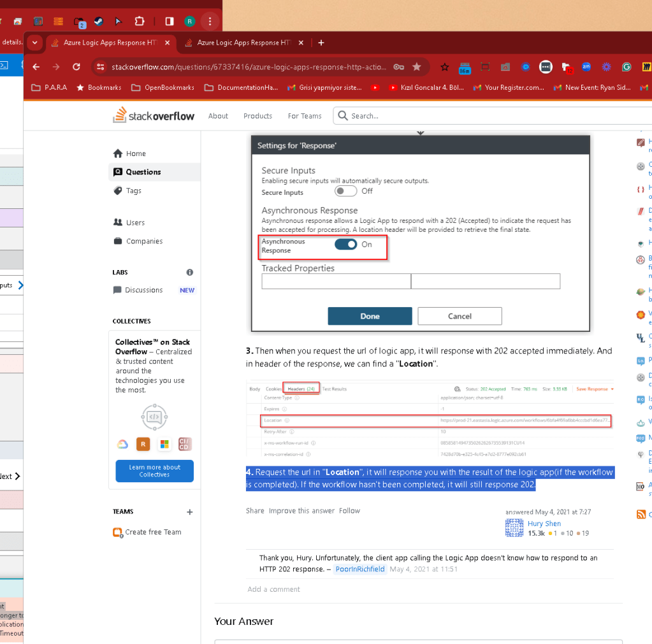The height and width of the screenshot is (644, 652).
Task: Open Tags in left sidebar
Action: pos(155,190)
